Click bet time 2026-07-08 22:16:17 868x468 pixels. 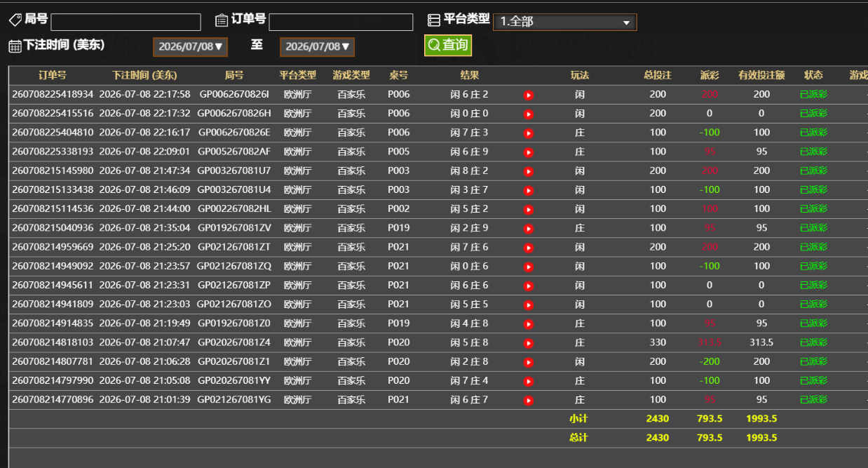(144, 132)
